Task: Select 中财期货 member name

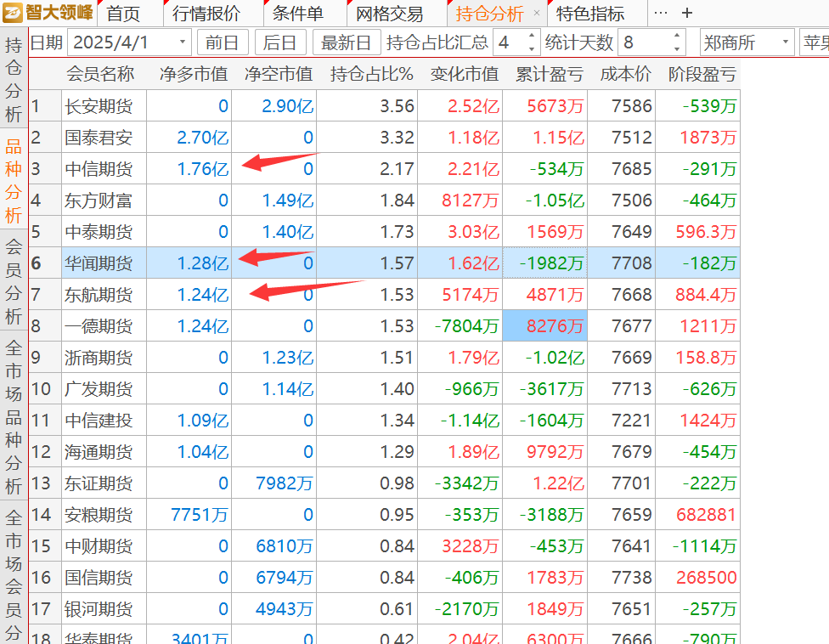Action: pos(99,546)
